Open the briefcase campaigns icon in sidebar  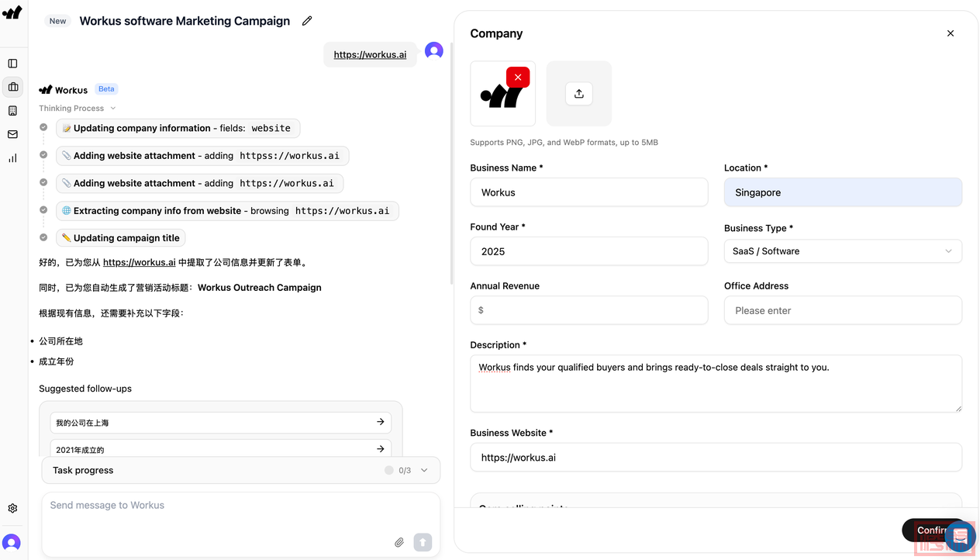tap(12, 87)
